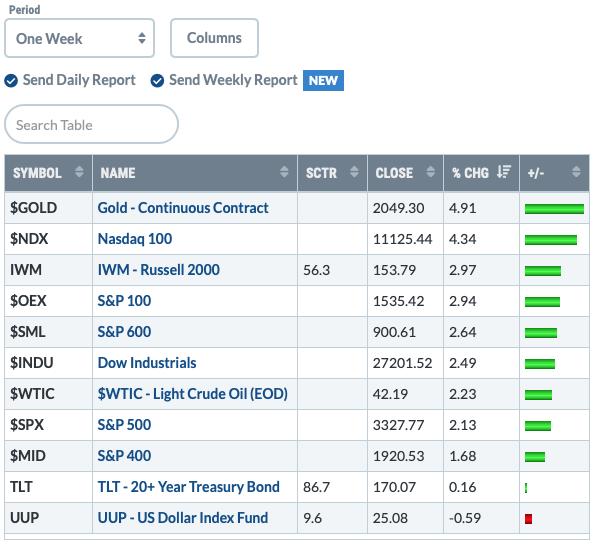Open Gold - Continuous Contract link
The width and height of the screenshot is (595, 544).
[183, 208]
